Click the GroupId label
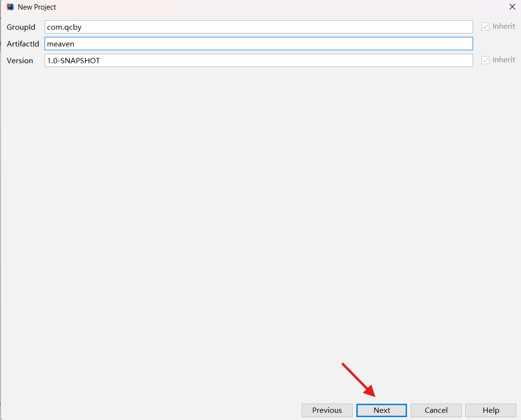Viewport: 521px width, 420px height. tap(21, 27)
